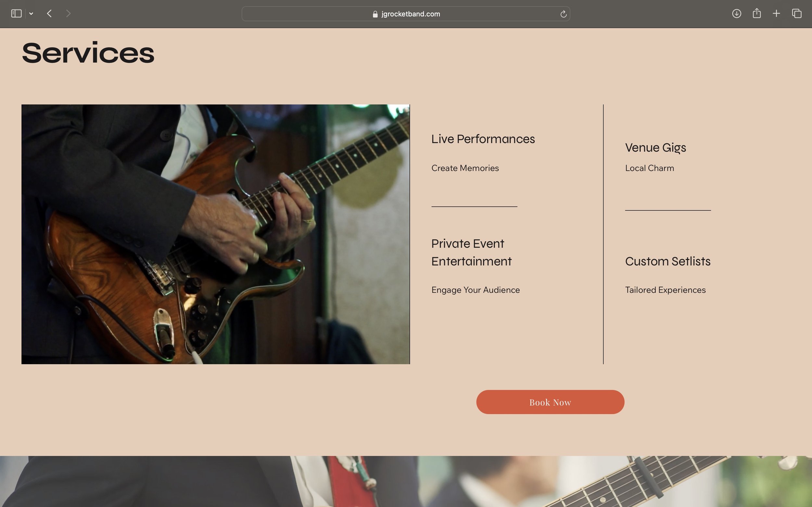
Task: Select the Venue Gigs heading
Action: click(x=655, y=148)
